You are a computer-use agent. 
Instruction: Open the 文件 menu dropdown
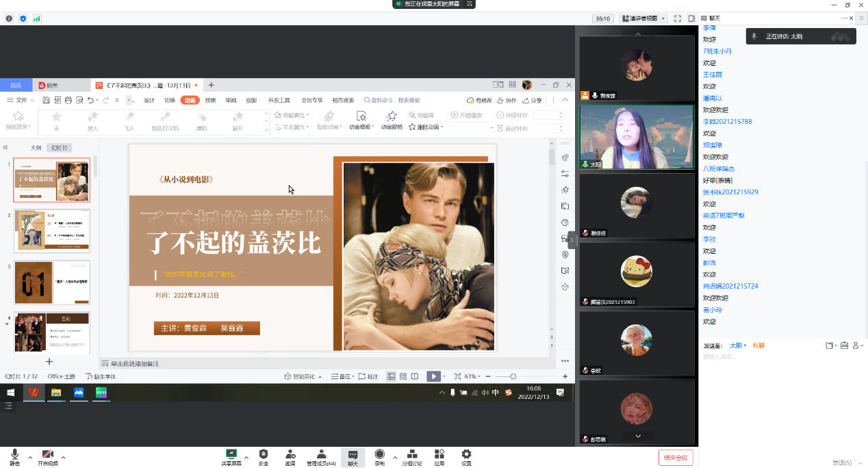(x=21, y=101)
